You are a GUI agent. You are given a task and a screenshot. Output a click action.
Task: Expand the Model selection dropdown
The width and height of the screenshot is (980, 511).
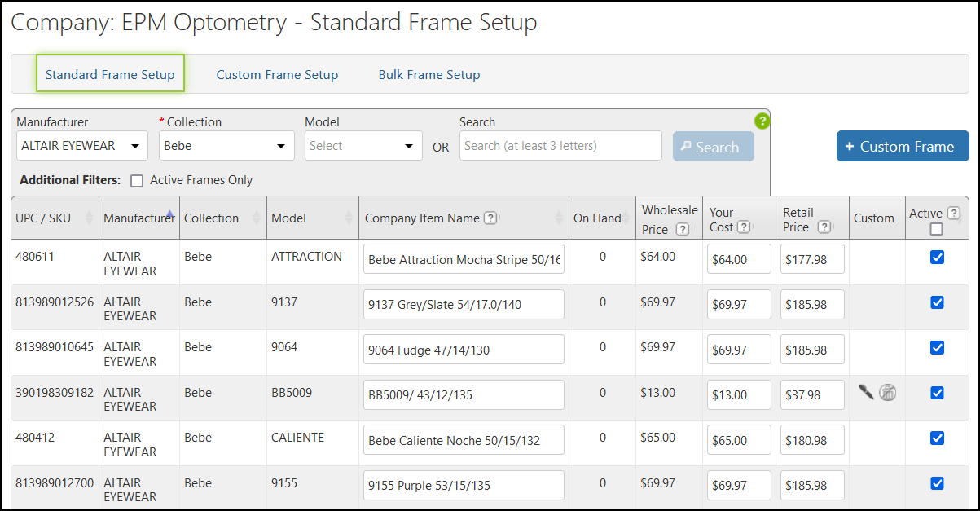tap(363, 145)
